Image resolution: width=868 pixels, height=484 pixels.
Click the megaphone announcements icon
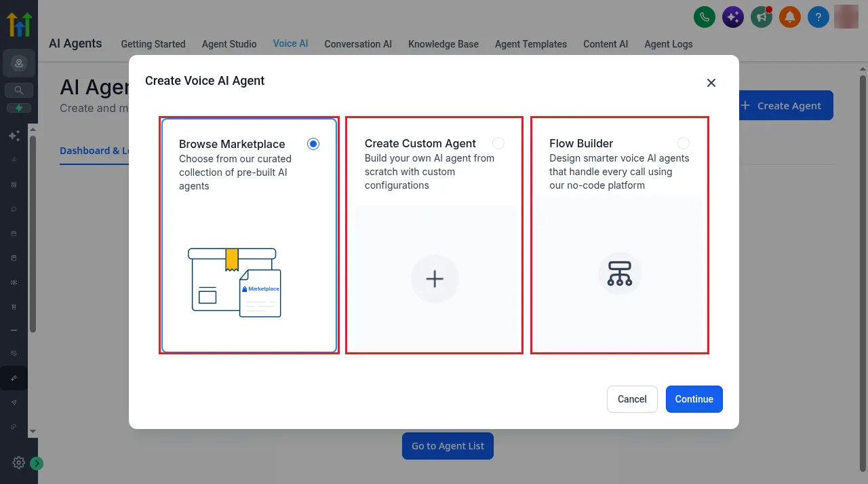762,17
